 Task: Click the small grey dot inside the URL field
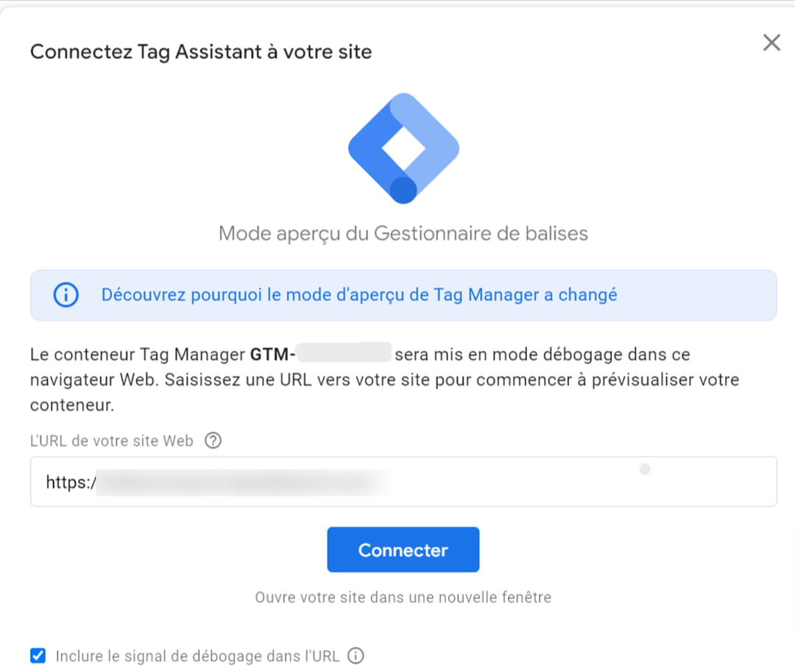click(645, 470)
